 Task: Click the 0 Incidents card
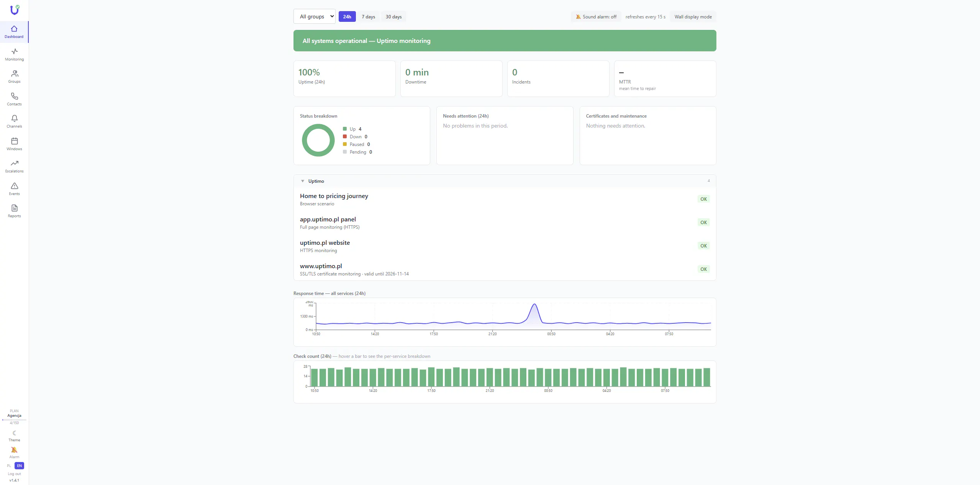(x=558, y=79)
